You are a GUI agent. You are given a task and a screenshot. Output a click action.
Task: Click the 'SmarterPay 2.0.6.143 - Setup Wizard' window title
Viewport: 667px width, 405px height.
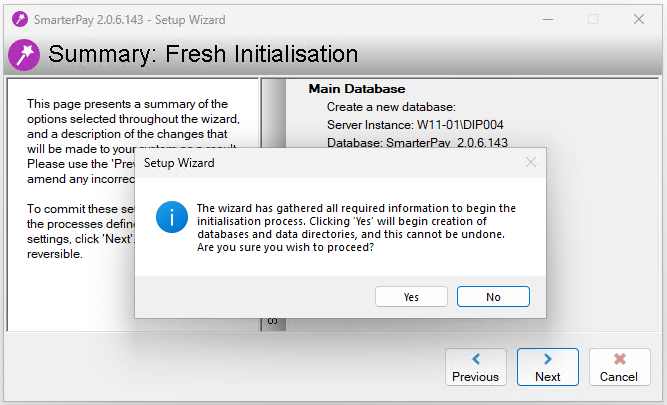click(x=129, y=20)
